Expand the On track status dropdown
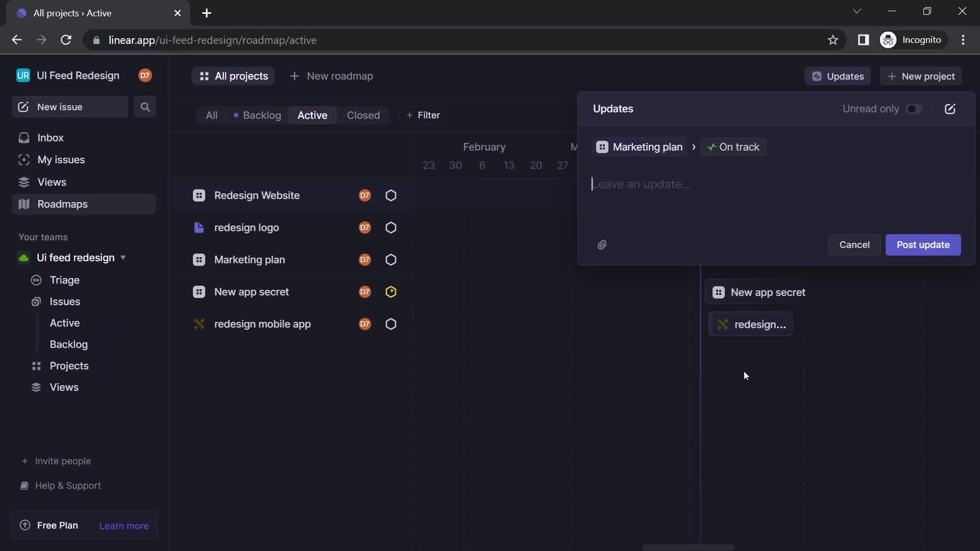980x551 pixels. pos(733,146)
